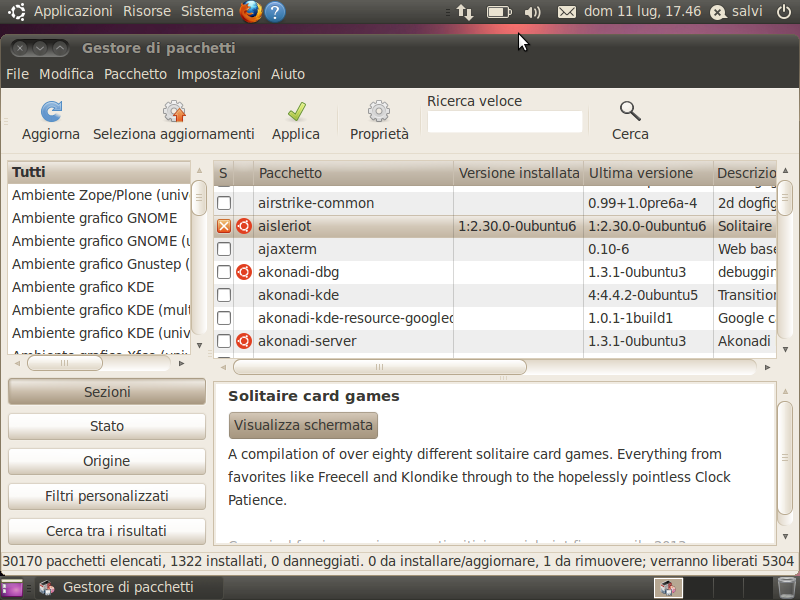The width and height of the screenshot is (800, 600).
Task: Mark the ajaxterm checkbox
Action: tap(224, 249)
